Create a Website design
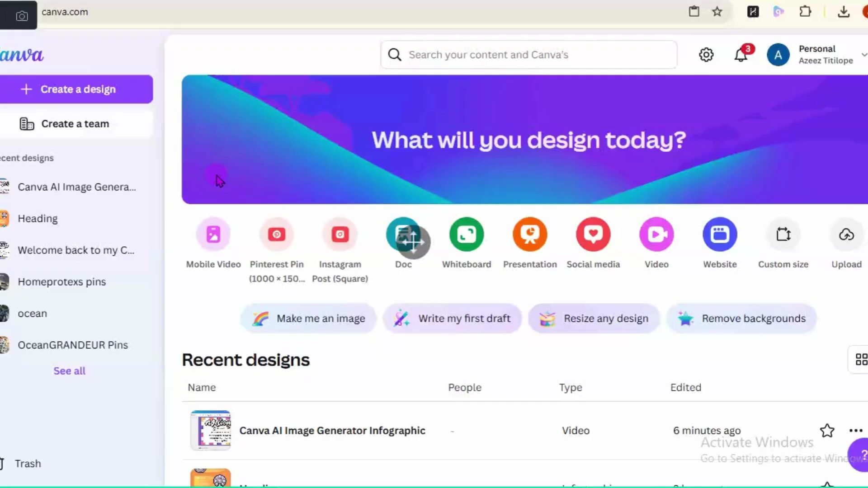Image resolution: width=868 pixels, height=488 pixels. 720,234
